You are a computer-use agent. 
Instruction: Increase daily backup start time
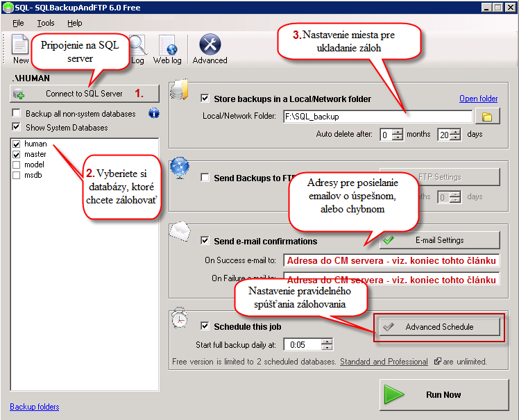pyautogui.click(x=327, y=342)
